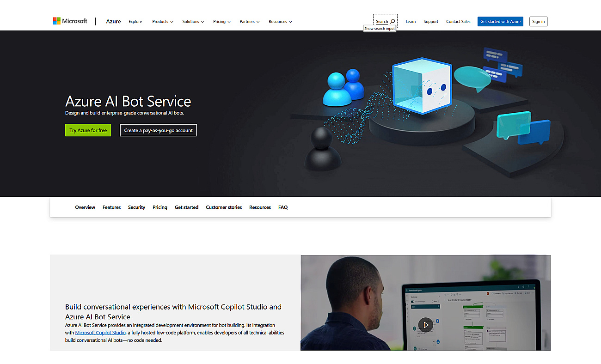This screenshot has width=601, height=364.
Task: Click Create a pay-as-you-go account button
Action: click(158, 130)
